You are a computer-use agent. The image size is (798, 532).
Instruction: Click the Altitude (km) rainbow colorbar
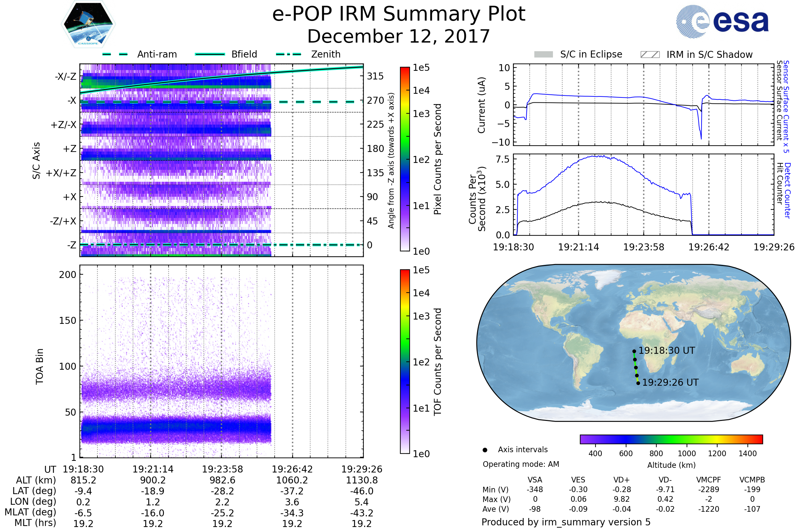pos(671,439)
